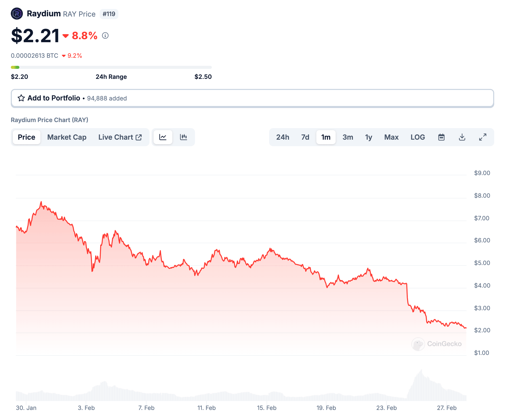Open the Live Chart external link
The height and width of the screenshot is (420, 505).
120,137
